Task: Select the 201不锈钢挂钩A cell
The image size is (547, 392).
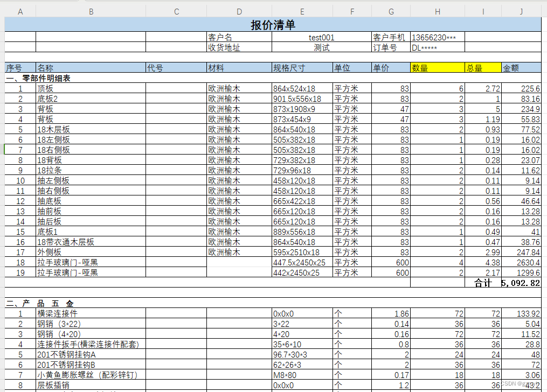Action: [x=91, y=354]
